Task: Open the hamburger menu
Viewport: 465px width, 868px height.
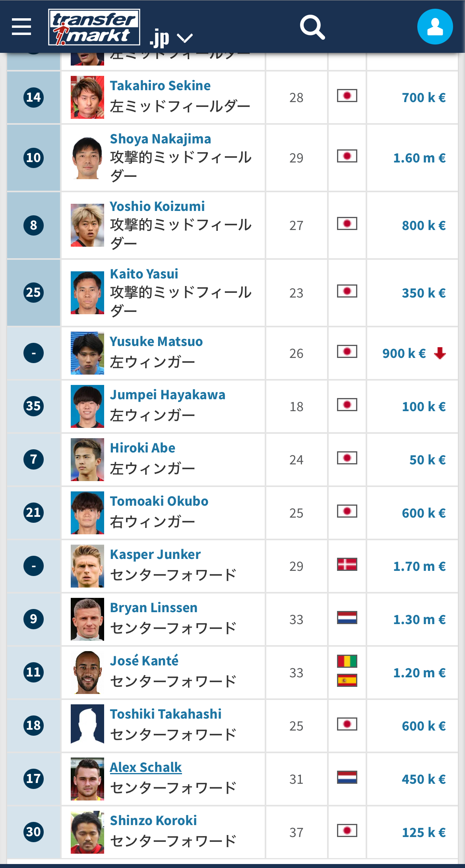Action: click(21, 27)
